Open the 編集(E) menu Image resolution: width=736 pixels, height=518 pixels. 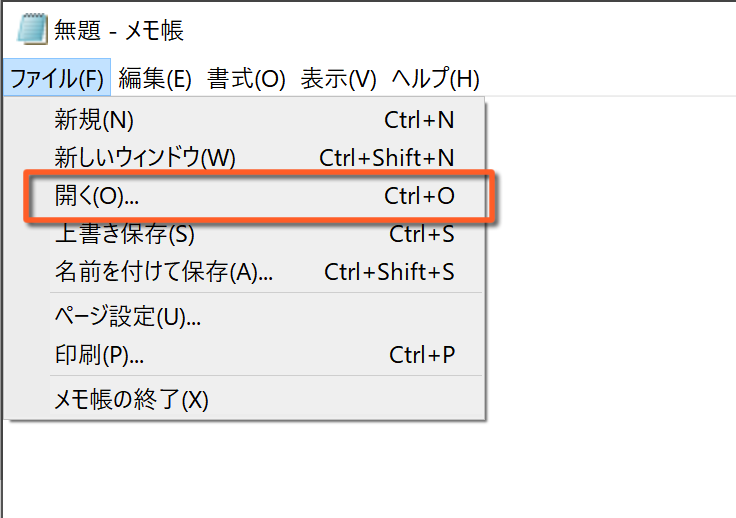(x=155, y=78)
